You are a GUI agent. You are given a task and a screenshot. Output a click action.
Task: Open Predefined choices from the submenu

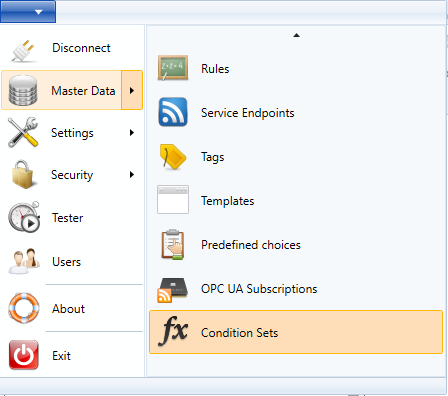296,244
